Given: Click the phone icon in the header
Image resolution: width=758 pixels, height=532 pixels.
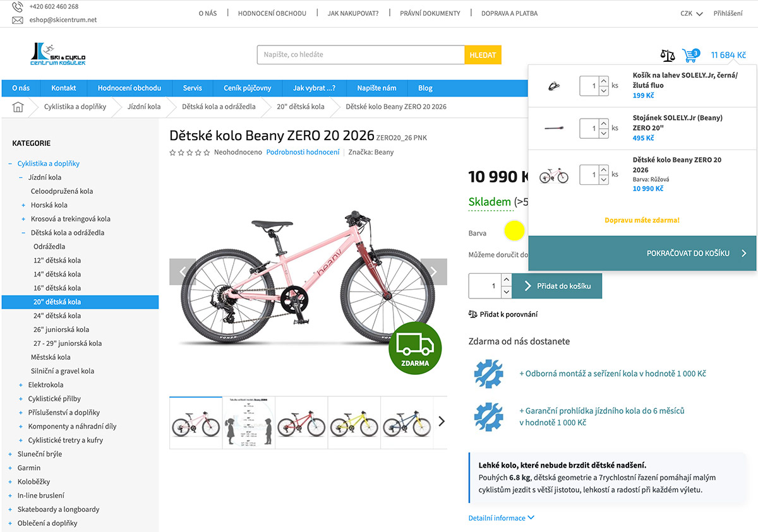Looking at the screenshot, I should coord(18,7).
